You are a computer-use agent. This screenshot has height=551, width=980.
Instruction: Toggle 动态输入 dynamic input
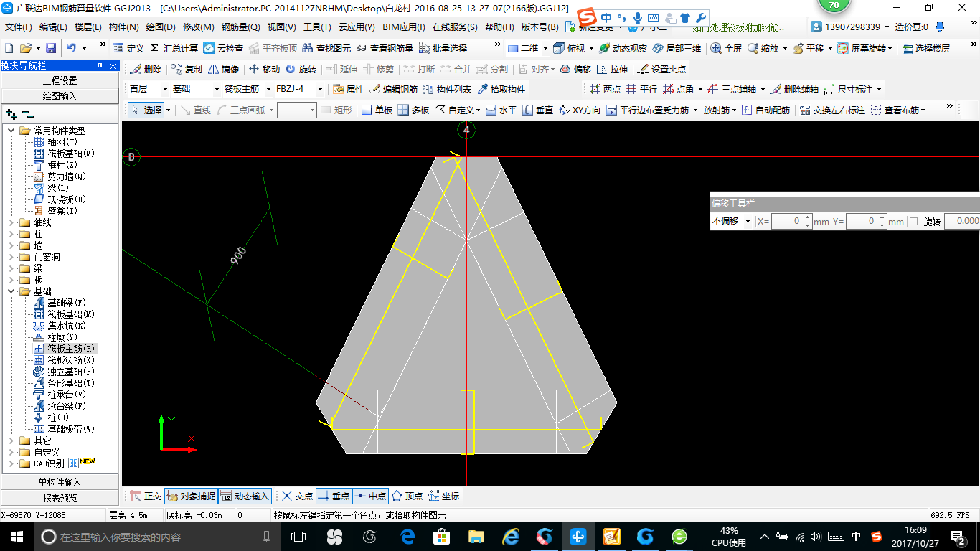tap(244, 496)
